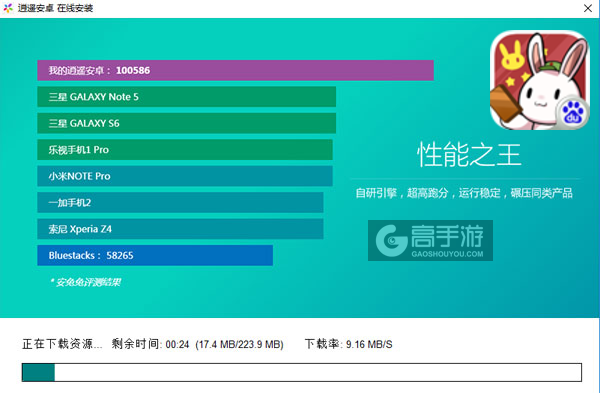Select the 我的逍遥安卓 100586 score bar
Screen dimensions: 600x393
(235, 70)
